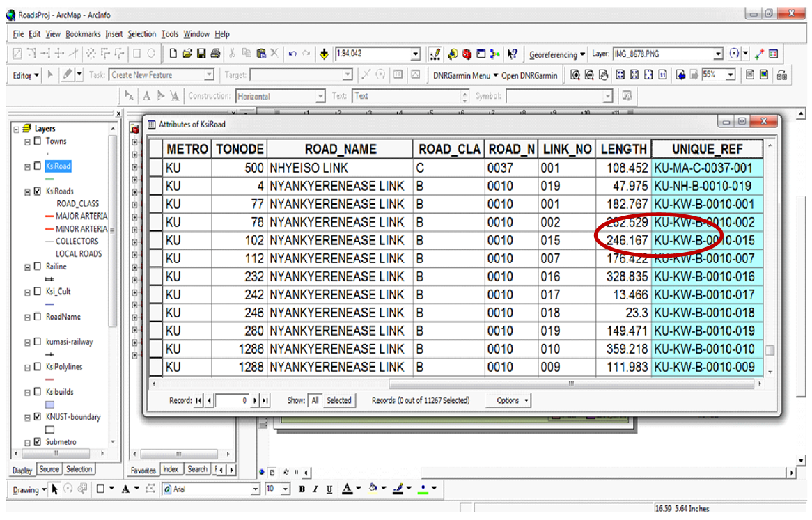Open the Options dropdown in attribute table
This screenshot has height=520, width=812.
[x=512, y=400]
